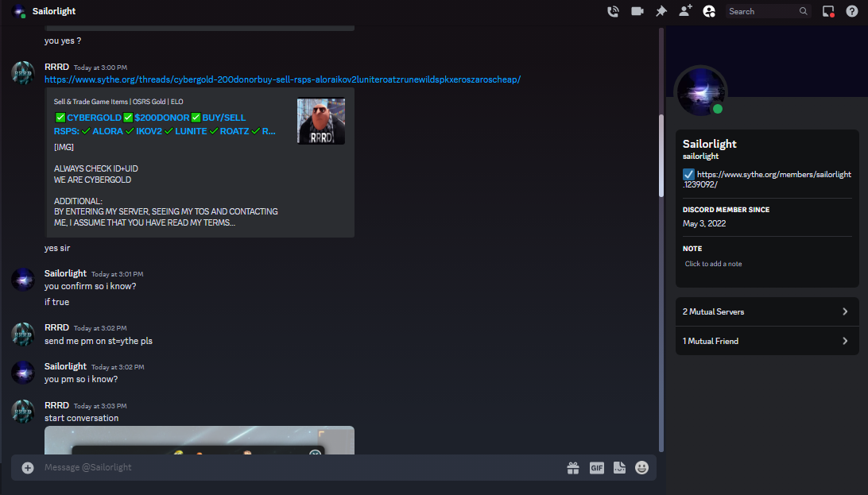Screen dimensions: 868x495
Task: Open the GIF picker
Action: click(597, 468)
